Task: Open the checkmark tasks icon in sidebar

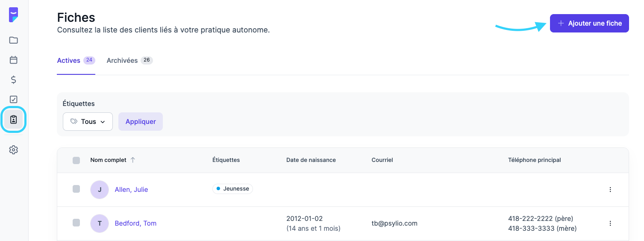Action: [x=14, y=99]
